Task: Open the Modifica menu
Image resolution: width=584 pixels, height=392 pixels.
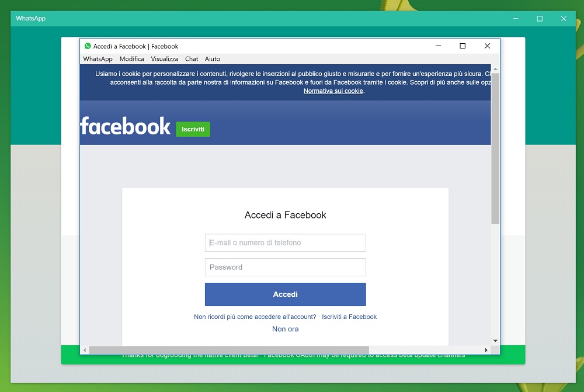Action: [x=132, y=59]
